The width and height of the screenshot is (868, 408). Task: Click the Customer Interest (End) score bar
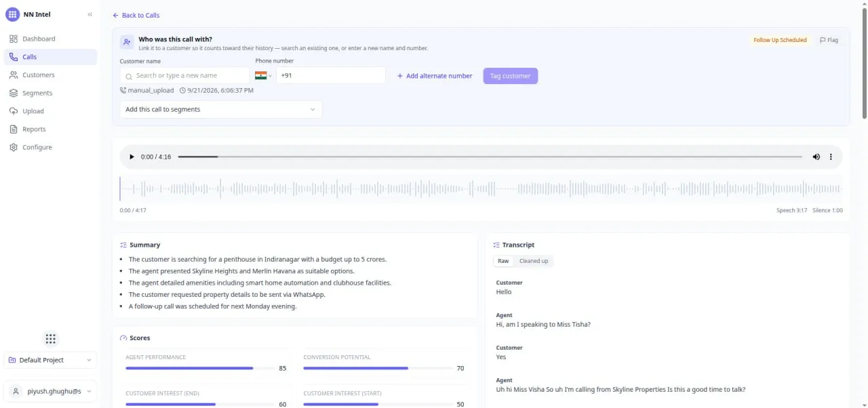[200, 404]
